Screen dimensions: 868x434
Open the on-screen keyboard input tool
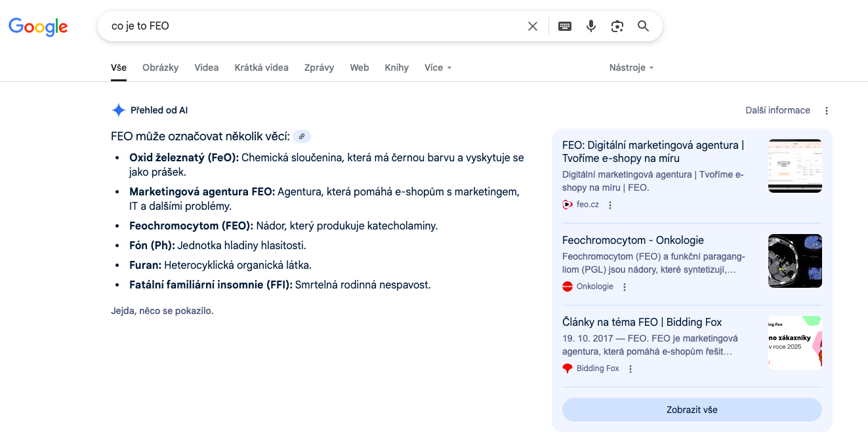565,26
